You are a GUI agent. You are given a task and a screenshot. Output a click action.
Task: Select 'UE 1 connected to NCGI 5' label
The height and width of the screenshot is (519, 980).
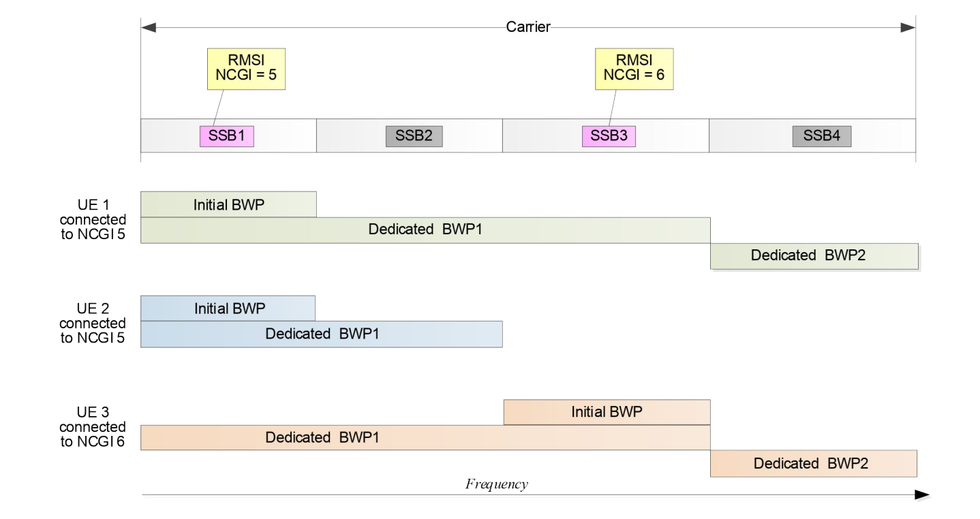click(93, 220)
